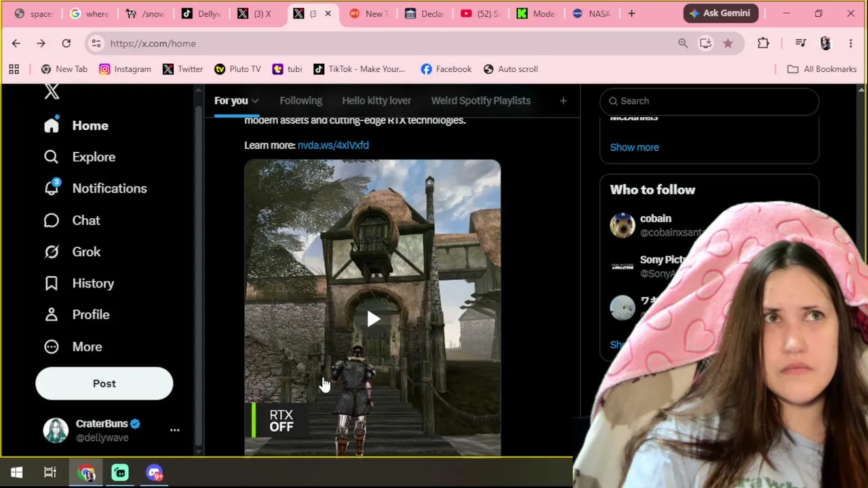Close the active X tab

[328, 14]
